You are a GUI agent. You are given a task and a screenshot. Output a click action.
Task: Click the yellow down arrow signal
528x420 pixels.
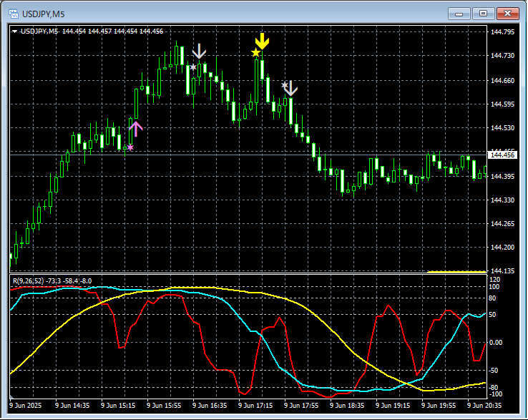[x=262, y=41]
